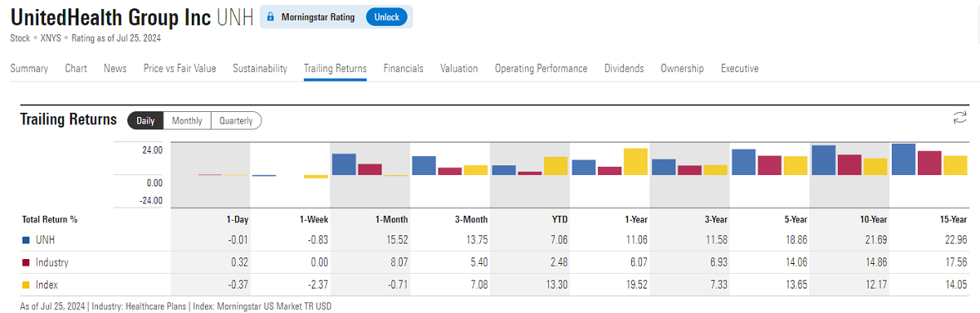Screen dimensions: 980x313
Task: Switch returns view to Quarterly
Action: [236, 121]
